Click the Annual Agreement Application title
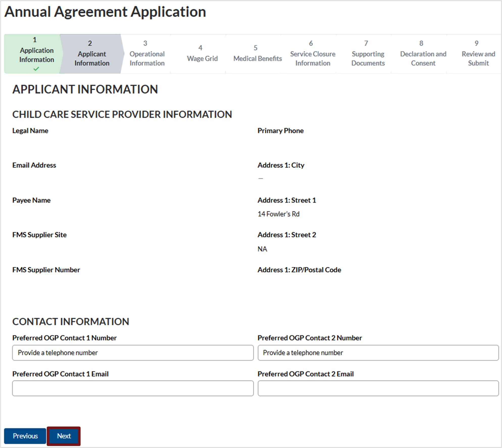This screenshot has width=502, height=448. pyautogui.click(x=105, y=12)
